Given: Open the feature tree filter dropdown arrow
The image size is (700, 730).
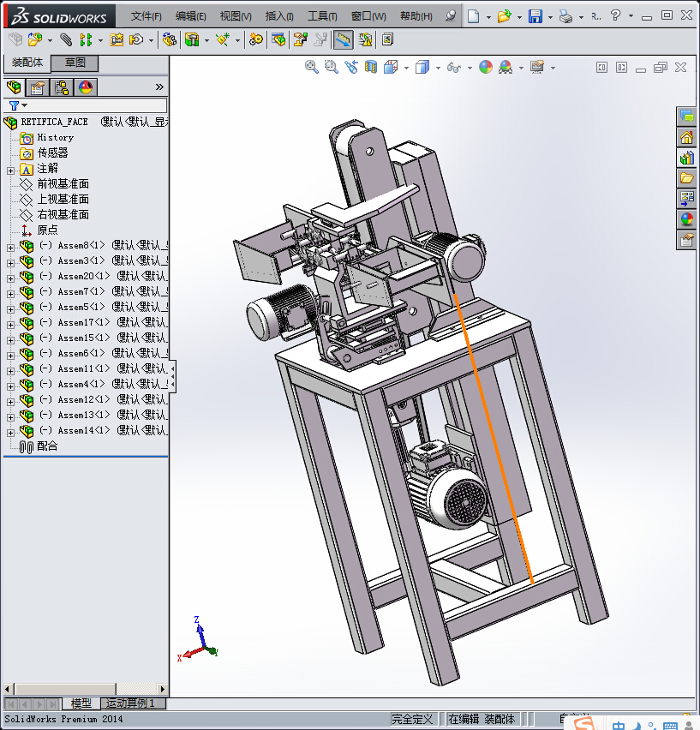Looking at the screenshot, I should coord(25,105).
